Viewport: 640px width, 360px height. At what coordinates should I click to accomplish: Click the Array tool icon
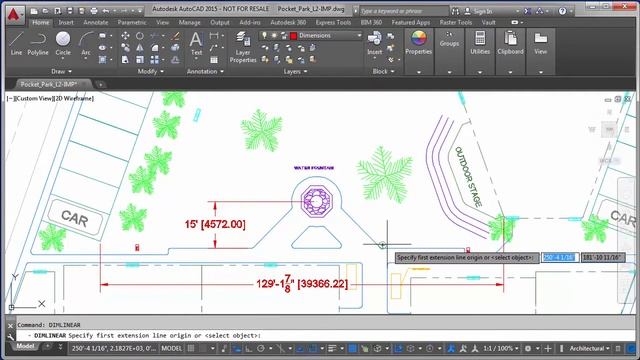(x=154, y=60)
